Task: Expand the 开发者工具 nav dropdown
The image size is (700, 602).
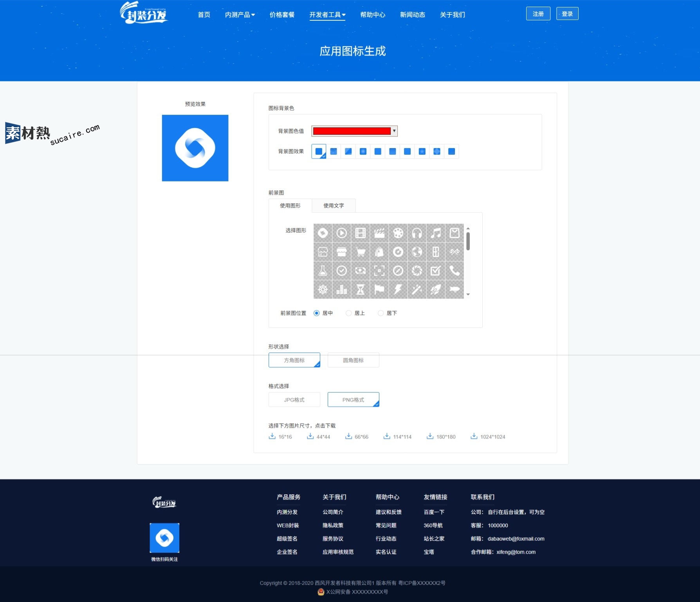Action: pyautogui.click(x=327, y=15)
